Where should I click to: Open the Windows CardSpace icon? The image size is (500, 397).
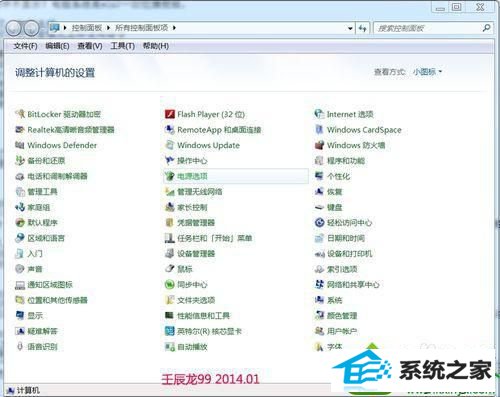[319, 130]
